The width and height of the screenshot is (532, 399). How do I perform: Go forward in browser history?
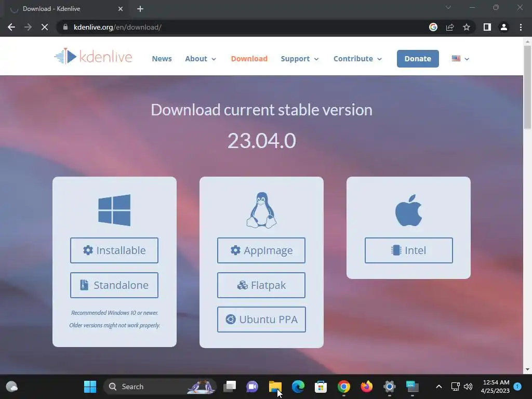pos(28,27)
